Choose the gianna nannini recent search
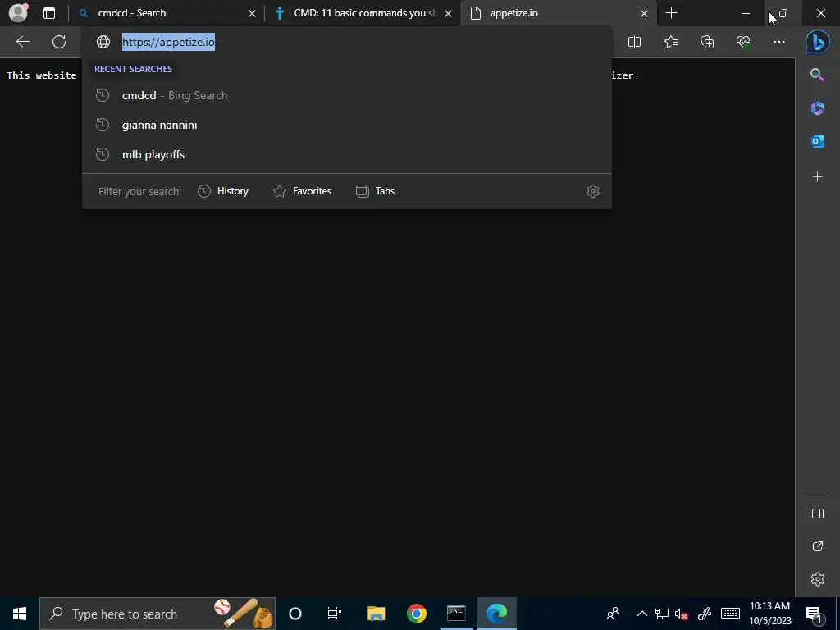 tap(347, 125)
